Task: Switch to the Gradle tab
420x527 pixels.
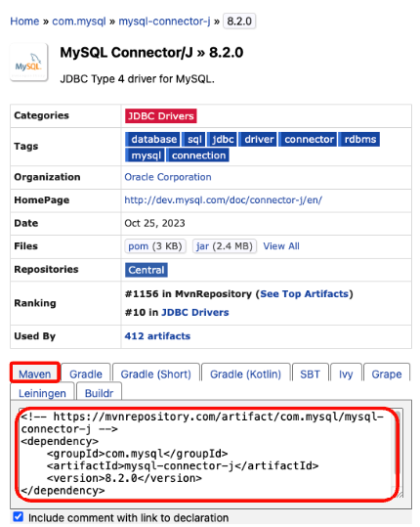Action: pyautogui.click(x=86, y=373)
